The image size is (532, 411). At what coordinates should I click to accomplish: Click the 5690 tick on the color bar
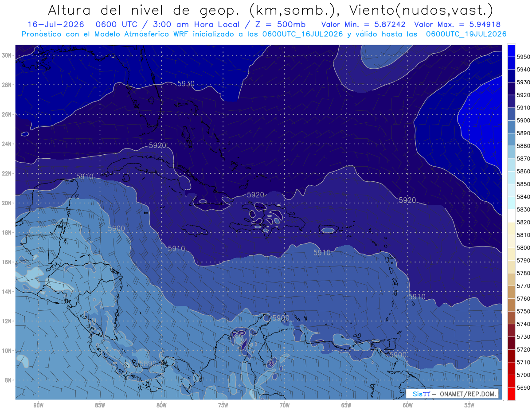tap(523, 388)
